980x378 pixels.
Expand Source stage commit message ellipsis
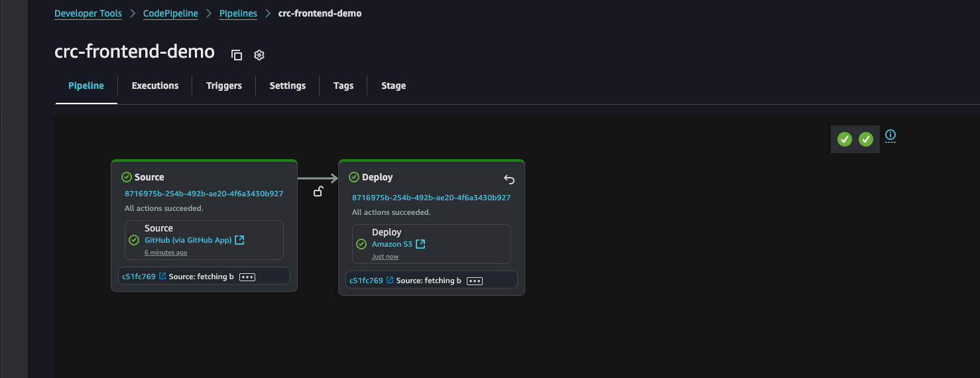point(247,277)
